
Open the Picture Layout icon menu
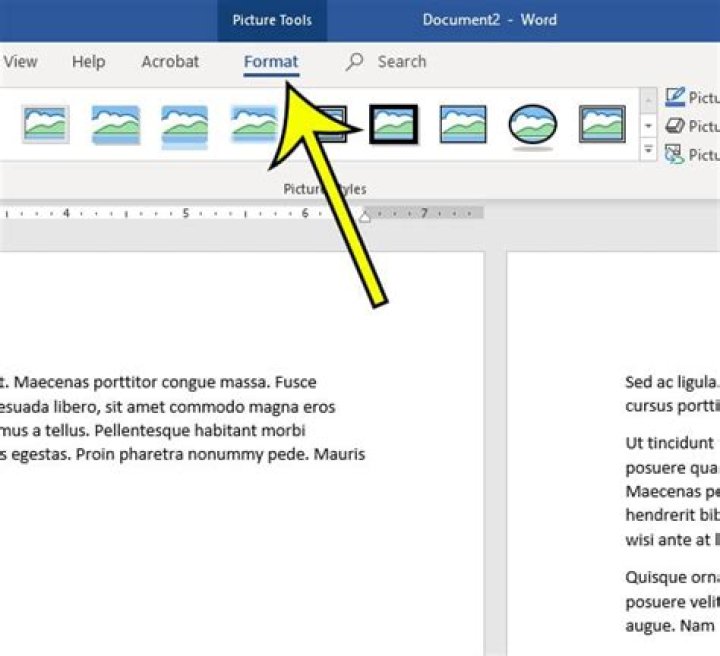(675, 154)
